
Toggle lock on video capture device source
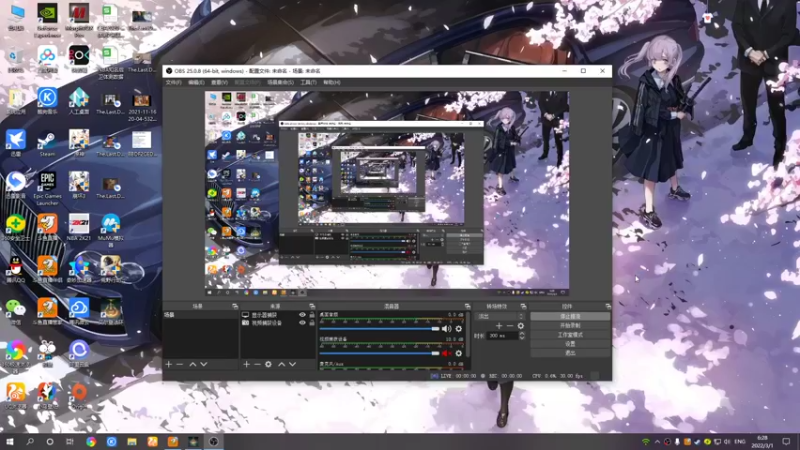point(312,323)
